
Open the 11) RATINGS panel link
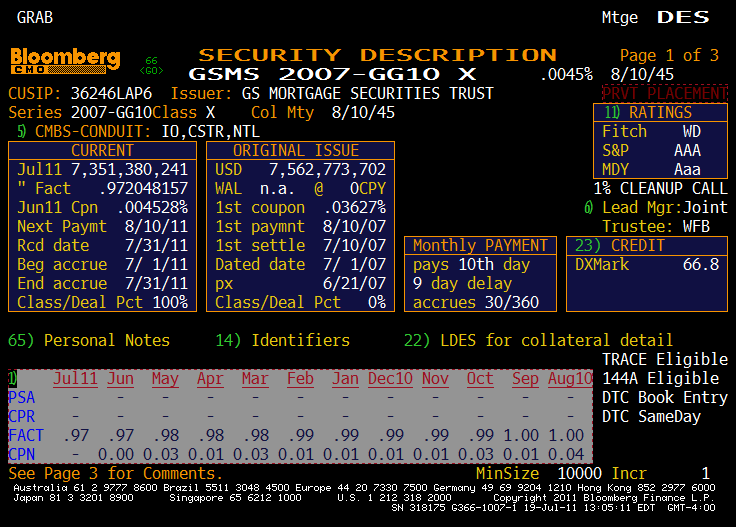click(648, 113)
